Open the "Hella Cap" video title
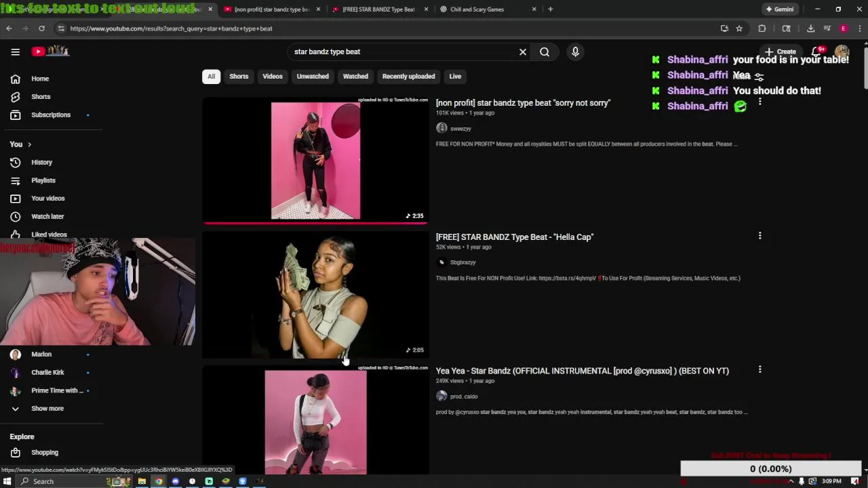The height and width of the screenshot is (488, 868). (x=515, y=237)
